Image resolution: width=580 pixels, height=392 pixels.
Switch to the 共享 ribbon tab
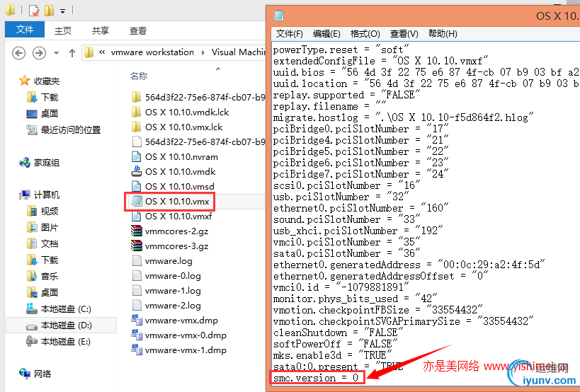(x=101, y=30)
